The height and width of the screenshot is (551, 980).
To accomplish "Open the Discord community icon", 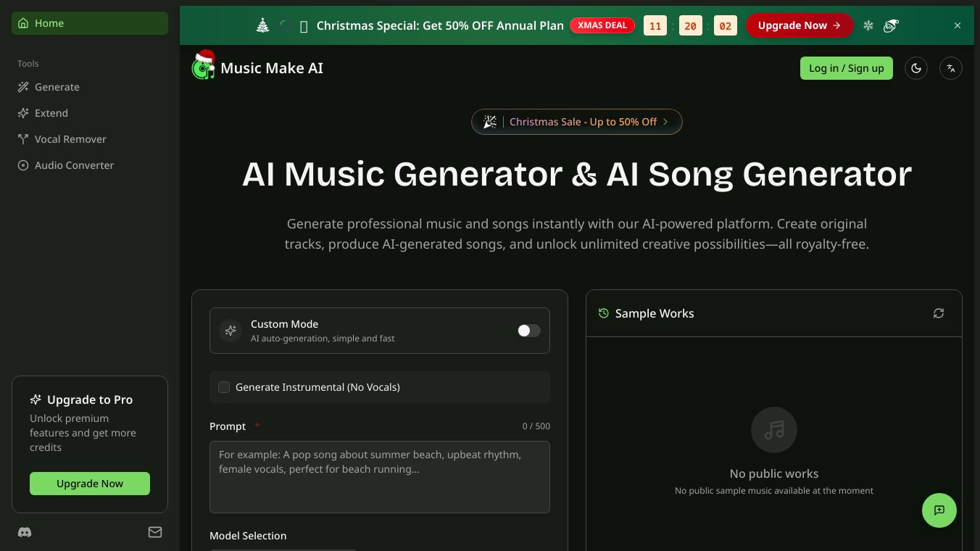I will [25, 532].
